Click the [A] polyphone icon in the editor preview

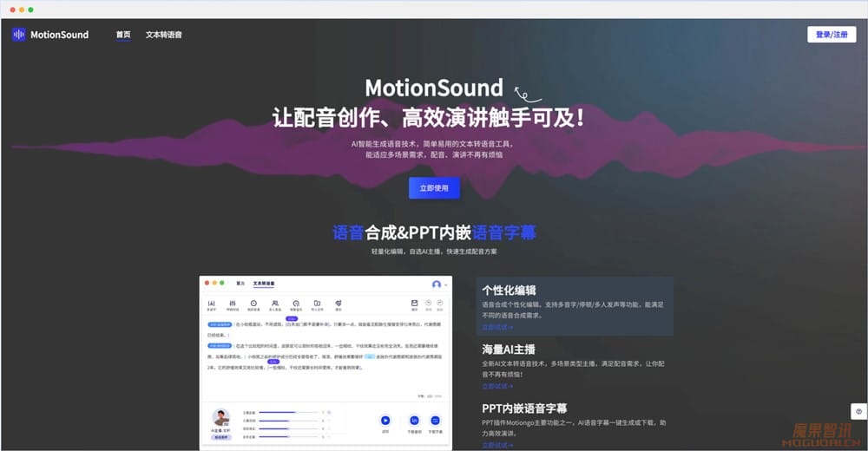coord(212,305)
